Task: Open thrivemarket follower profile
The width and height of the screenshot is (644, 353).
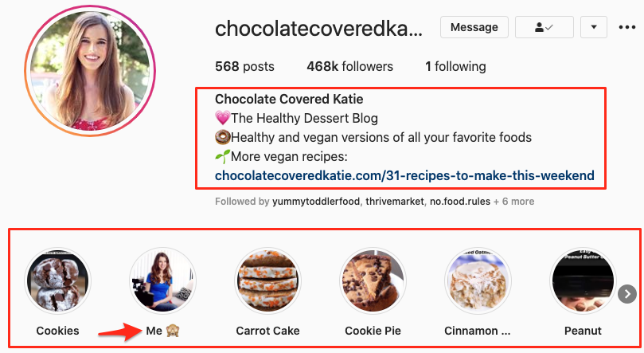Action: pyautogui.click(x=395, y=202)
